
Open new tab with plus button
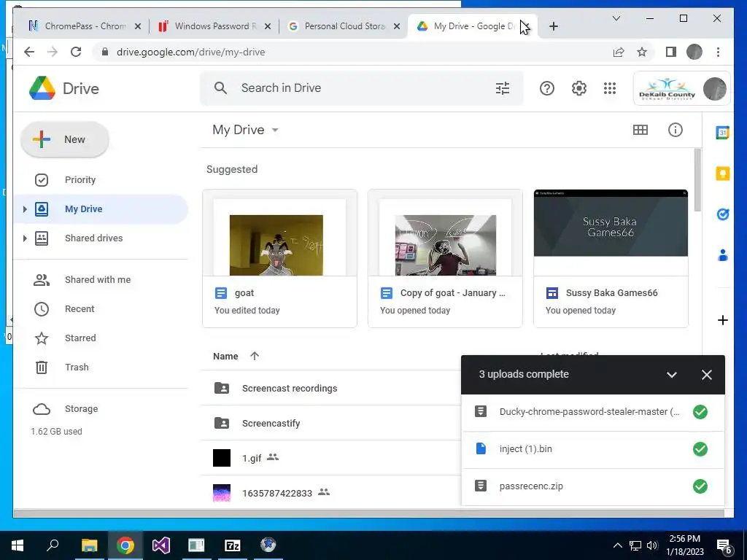tap(553, 27)
